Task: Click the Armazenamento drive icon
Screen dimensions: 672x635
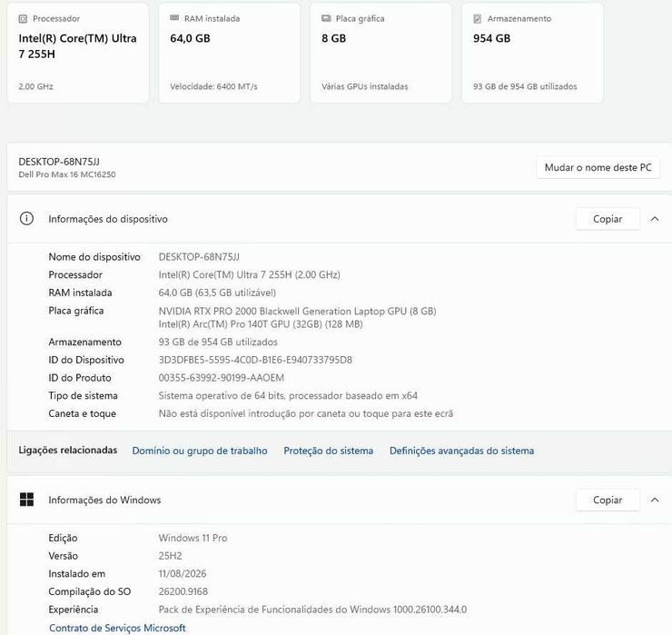Action: pyautogui.click(x=478, y=18)
